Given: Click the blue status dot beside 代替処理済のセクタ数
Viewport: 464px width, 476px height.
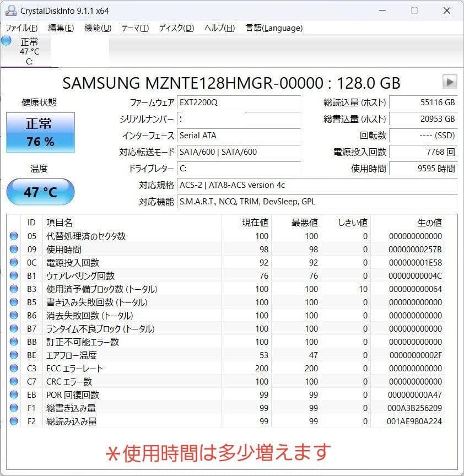Looking at the screenshot, I should pyautogui.click(x=14, y=236).
